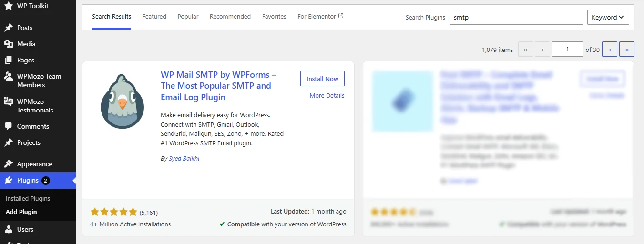Click the first page pagination button

tap(526, 49)
